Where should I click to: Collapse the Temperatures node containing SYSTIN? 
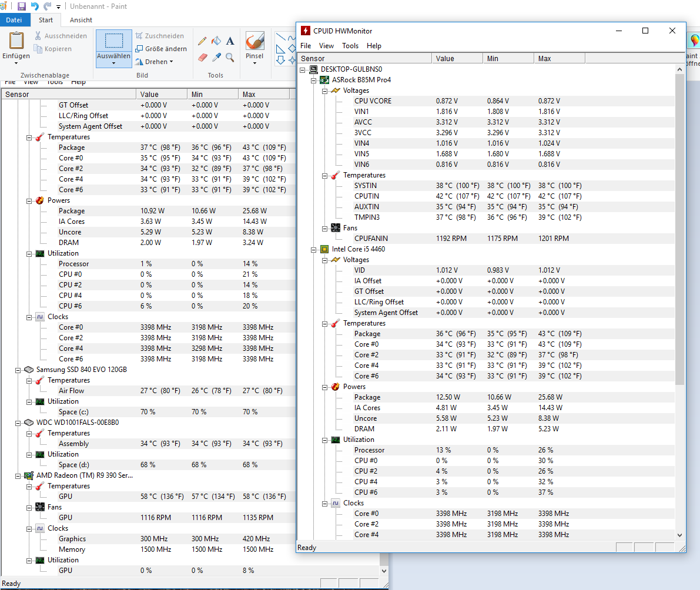[x=325, y=176]
